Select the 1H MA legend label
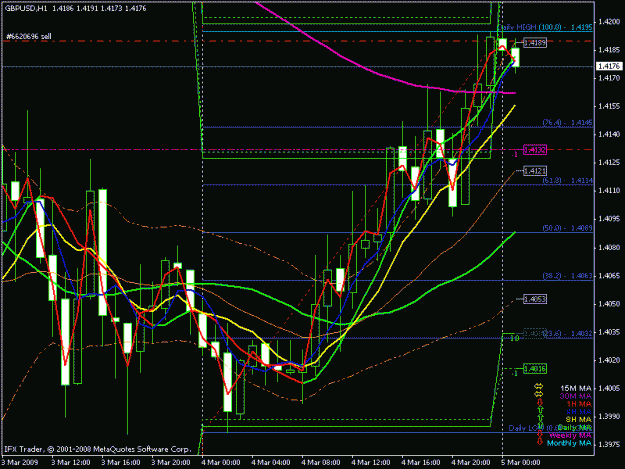The height and width of the screenshot is (469, 625). 578,404
